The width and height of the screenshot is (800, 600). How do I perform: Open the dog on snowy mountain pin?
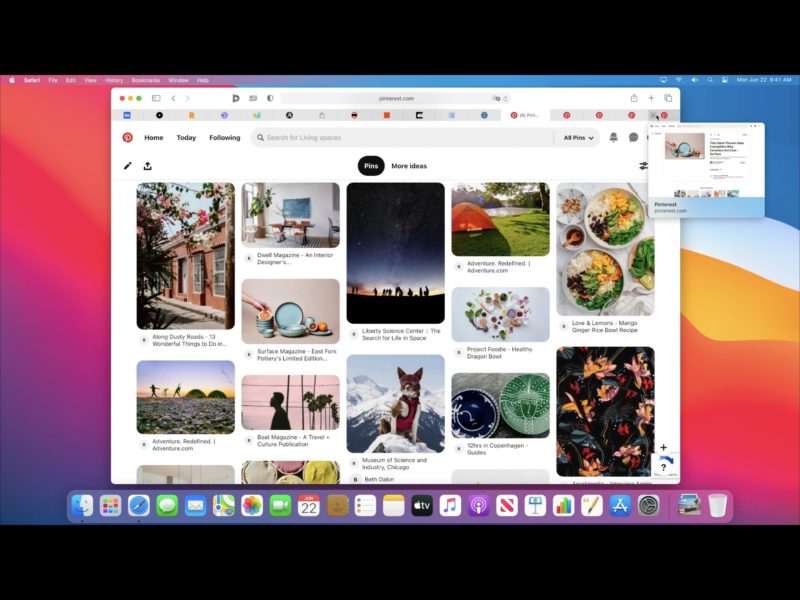point(395,404)
